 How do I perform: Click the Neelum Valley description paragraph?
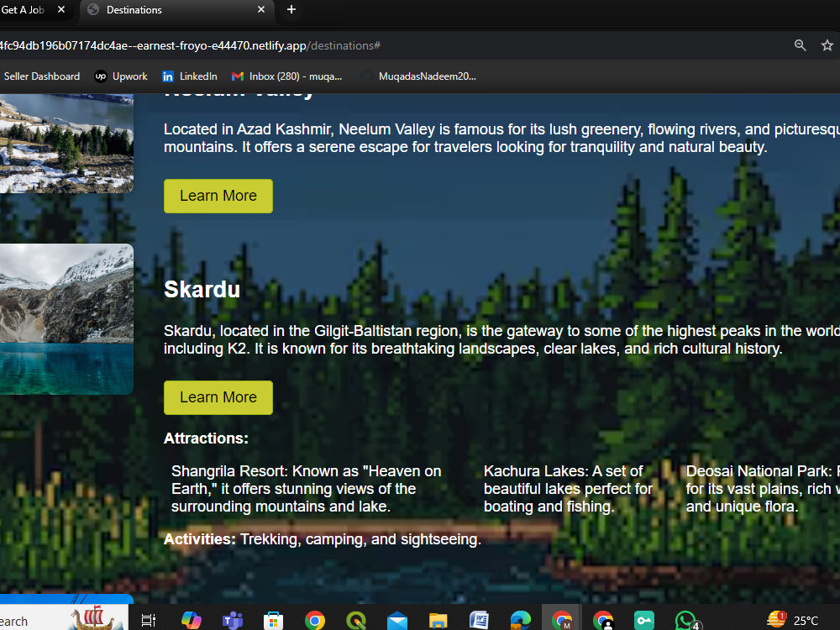[x=501, y=139]
